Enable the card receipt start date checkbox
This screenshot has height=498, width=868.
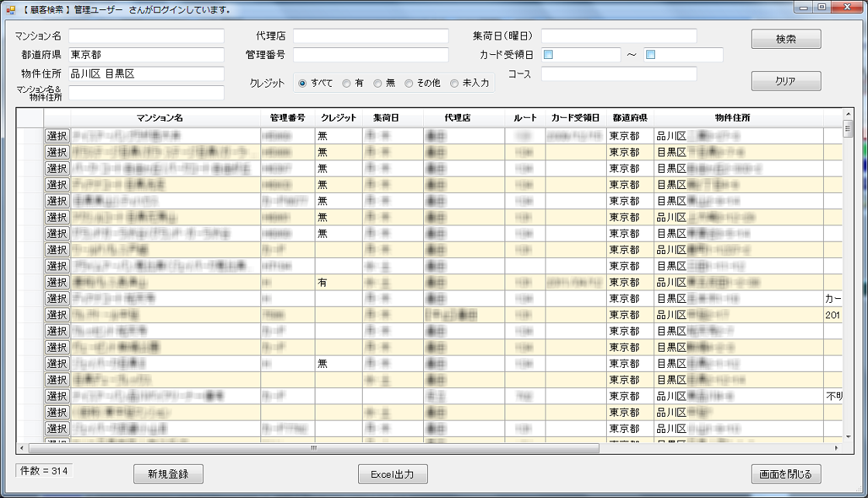pos(548,55)
